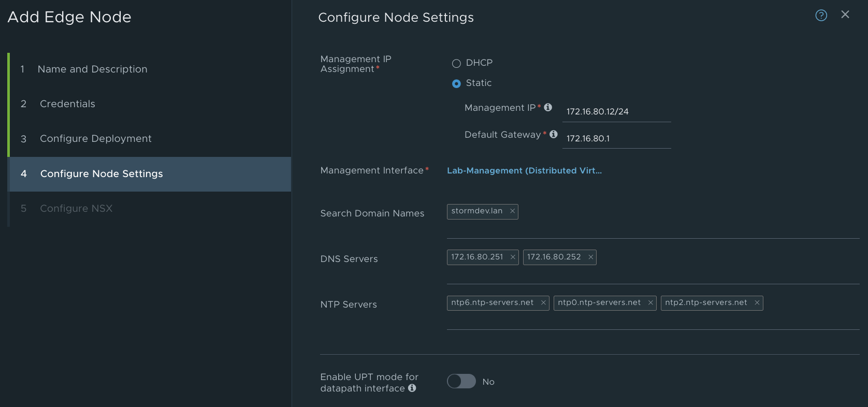
Task: Click info icon beside Default Gateway
Action: [554, 134]
